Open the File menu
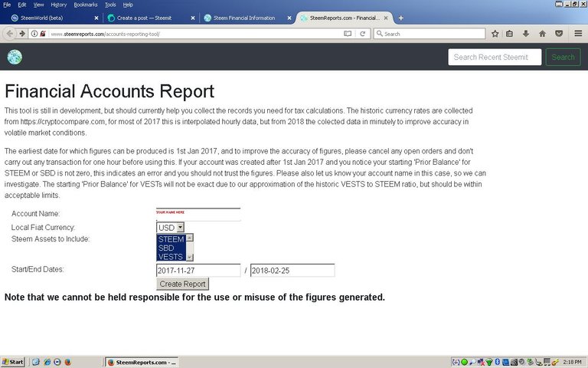 click(7, 5)
